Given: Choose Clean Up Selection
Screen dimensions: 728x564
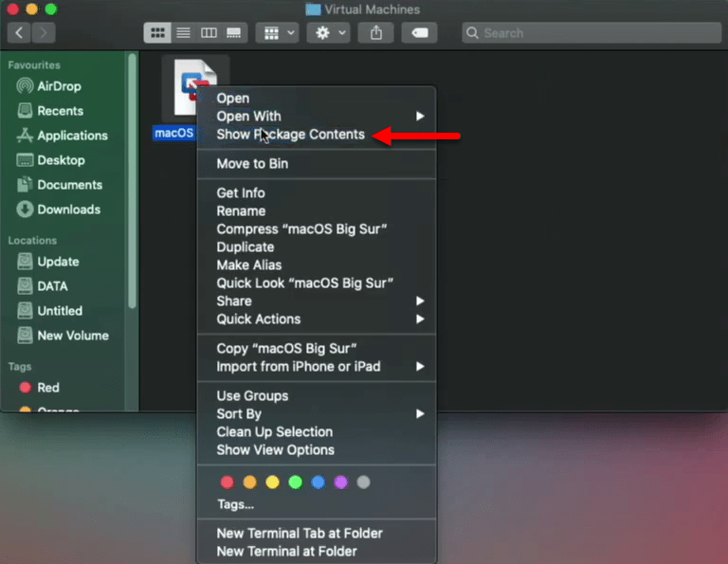Looking at the screenshot, I should [x=317, y=432].
